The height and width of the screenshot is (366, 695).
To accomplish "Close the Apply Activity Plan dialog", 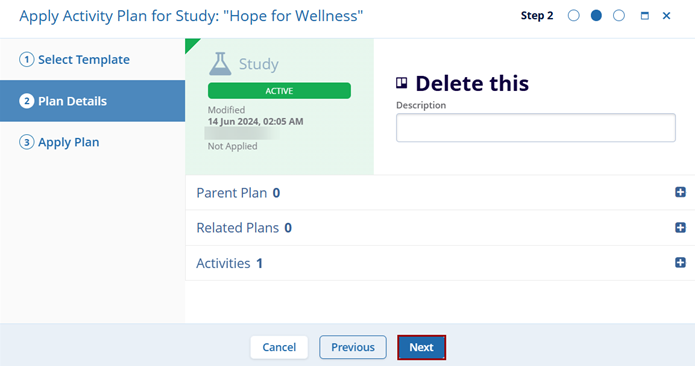I will coord(666,16).
